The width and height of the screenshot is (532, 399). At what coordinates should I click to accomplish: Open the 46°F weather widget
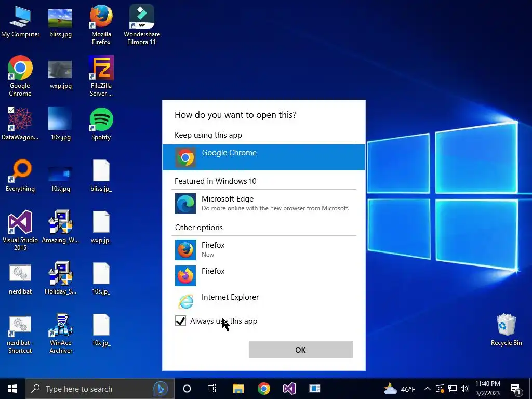click(400, 389)
